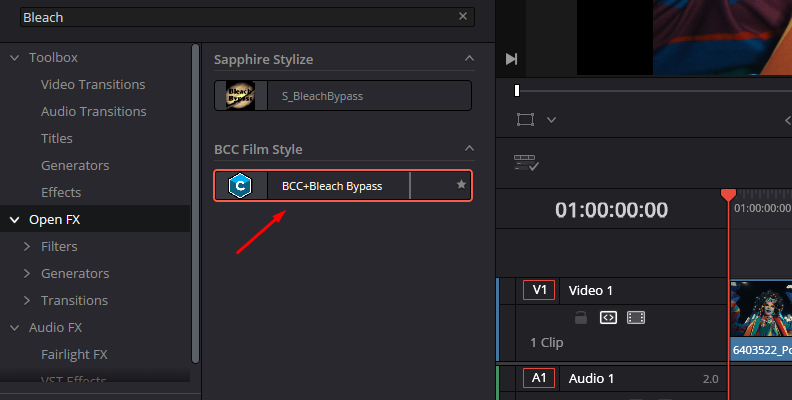Collapse the Sapphire Stylize group
This screenshot has width=792, height=400.
coord(469,59)
